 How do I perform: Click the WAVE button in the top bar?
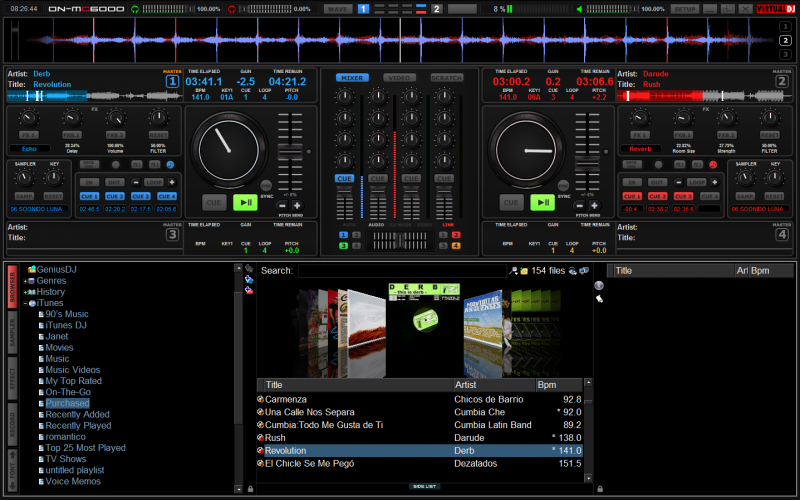(338, 9)
